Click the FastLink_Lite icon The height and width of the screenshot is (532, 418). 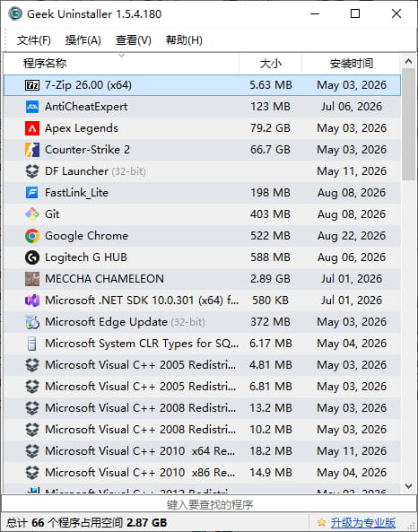coord(32,193)
